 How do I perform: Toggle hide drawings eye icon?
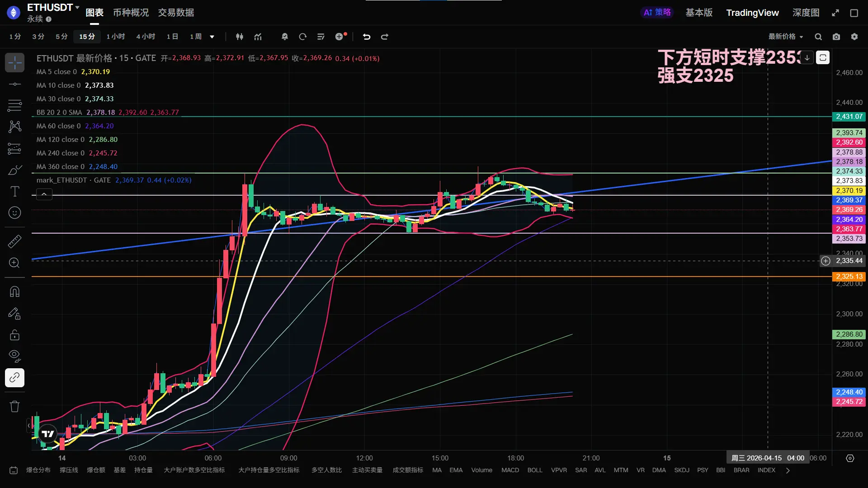coord(14,356)
